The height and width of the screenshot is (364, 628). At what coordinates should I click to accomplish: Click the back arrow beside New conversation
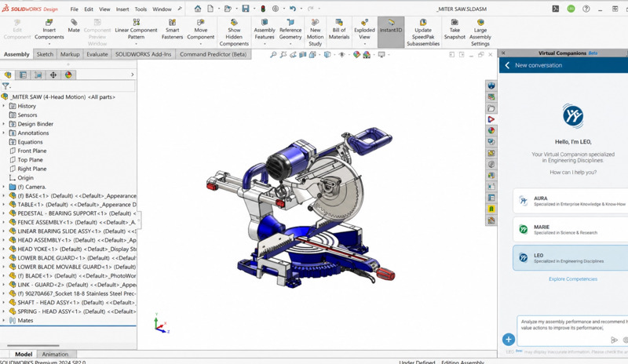pos(507,65)
